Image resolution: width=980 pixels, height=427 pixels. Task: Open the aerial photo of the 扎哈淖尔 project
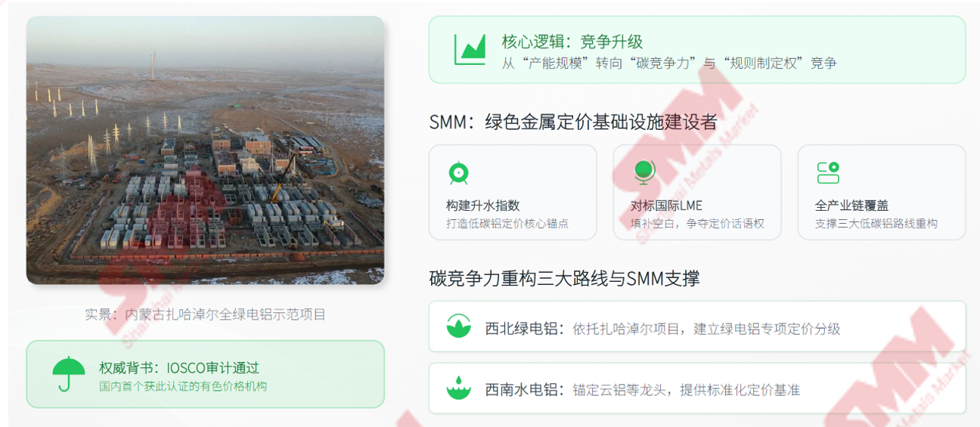coord(205,150)
